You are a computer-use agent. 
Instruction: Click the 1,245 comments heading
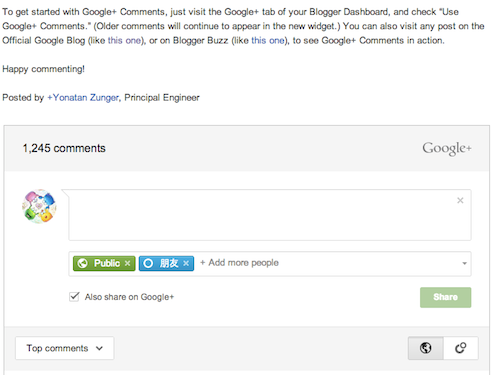64,148
